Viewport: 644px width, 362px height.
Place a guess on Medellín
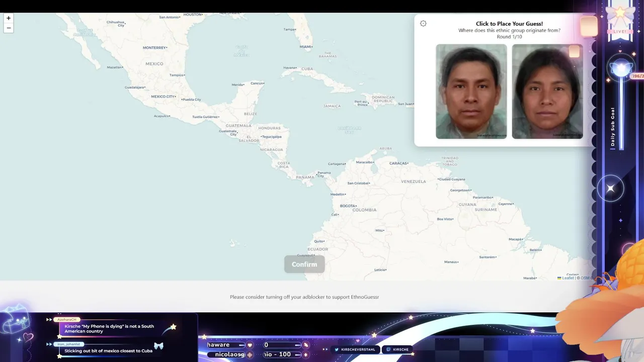tap(338, 194)
